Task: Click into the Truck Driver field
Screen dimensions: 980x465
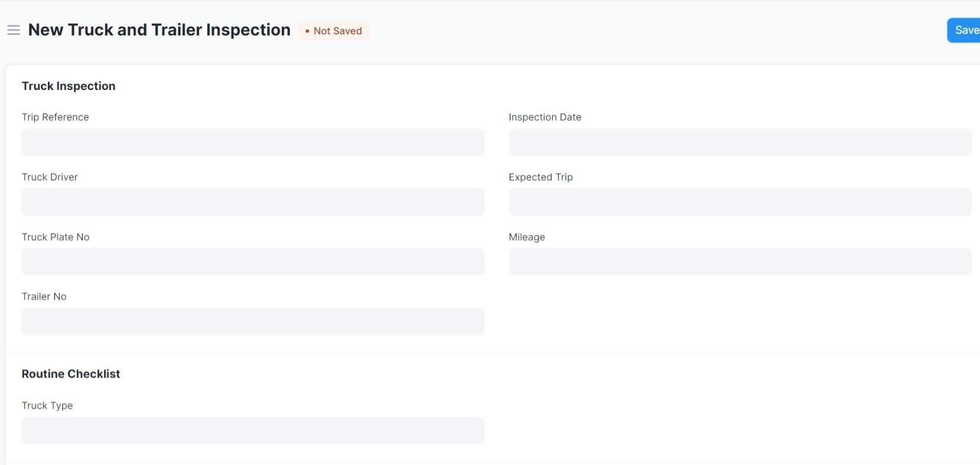Action: (253, 202)
